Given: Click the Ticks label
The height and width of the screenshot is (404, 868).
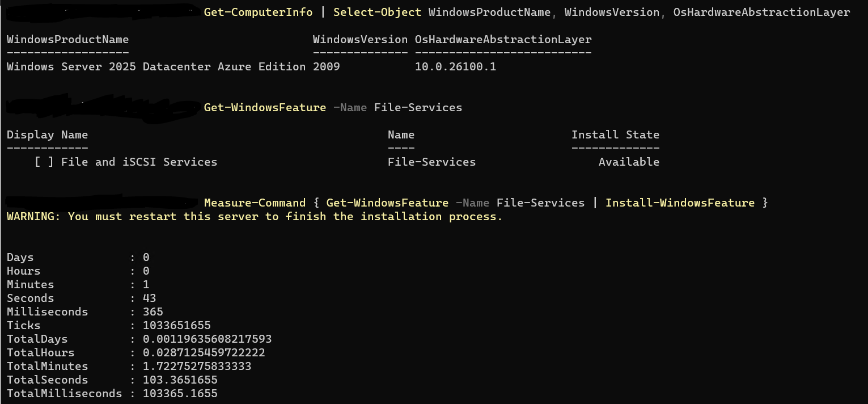Looking at the screenshot, I should coord(23,325).
